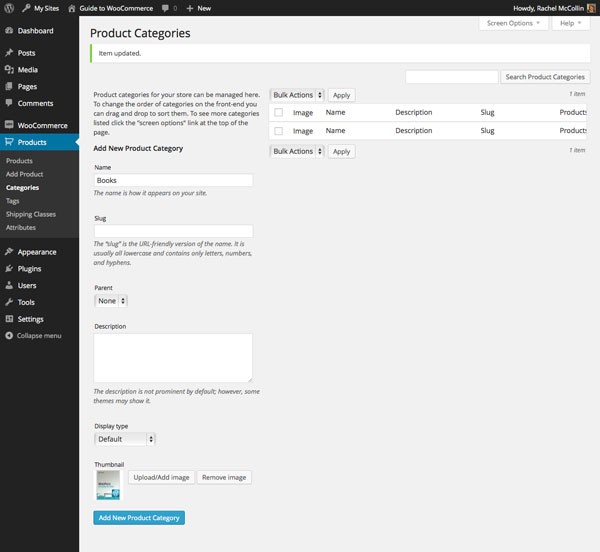Click the Users person icon
Image resolution: width=600 pixels, height=552 pixels.
9,285
